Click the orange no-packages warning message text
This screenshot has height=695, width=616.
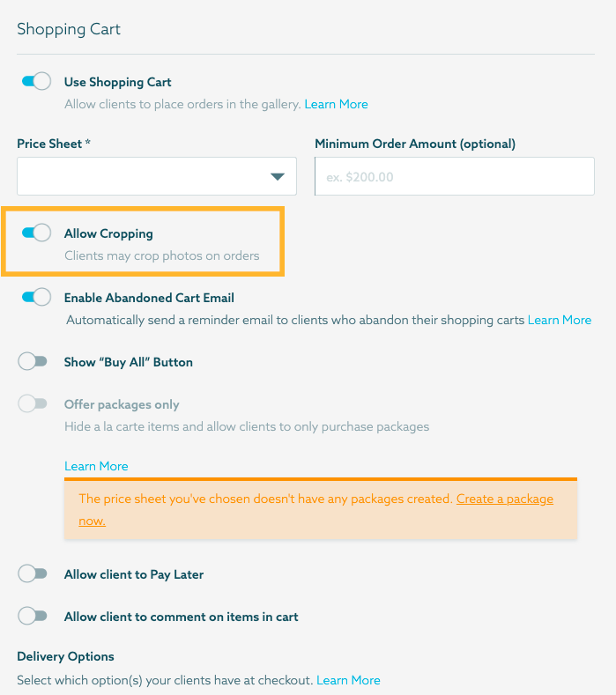pyautogui.click(x=266, y=499)
